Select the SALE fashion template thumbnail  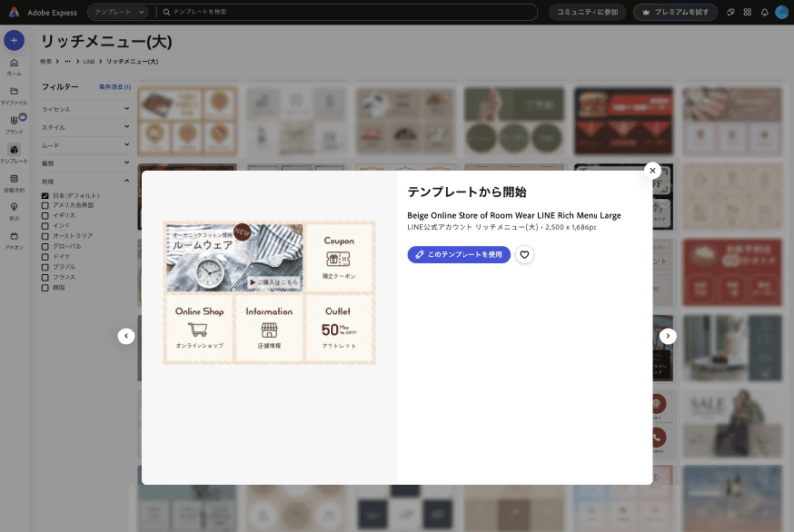[x=732, y=423]
